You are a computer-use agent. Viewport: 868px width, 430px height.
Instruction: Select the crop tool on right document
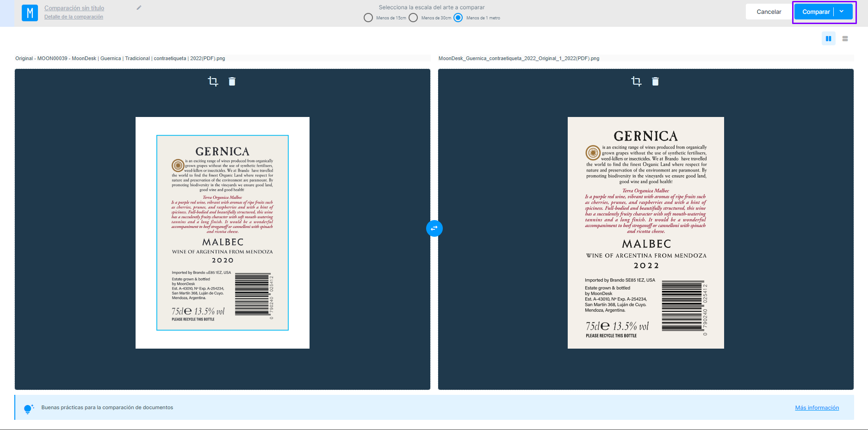pos(636,81)
